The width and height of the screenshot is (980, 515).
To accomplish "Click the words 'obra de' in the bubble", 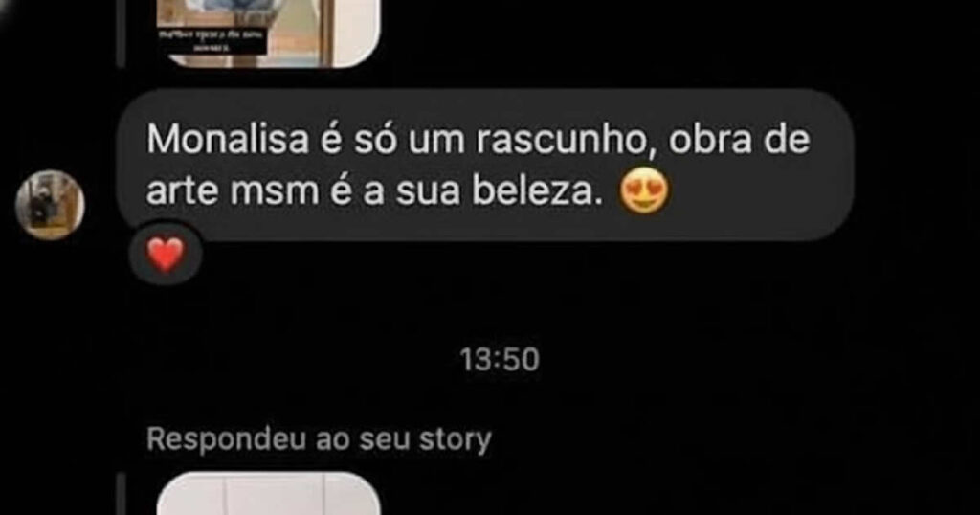I will tap(739, 142).
